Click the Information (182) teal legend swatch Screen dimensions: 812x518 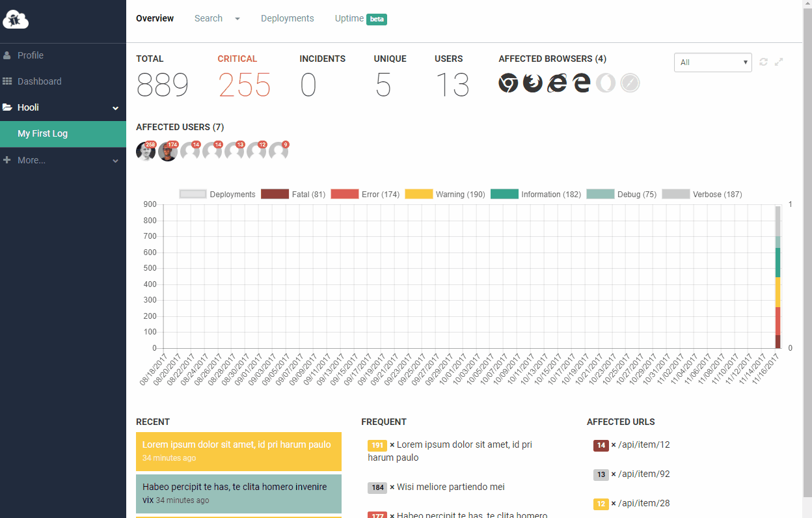click(x=504, y=194)
